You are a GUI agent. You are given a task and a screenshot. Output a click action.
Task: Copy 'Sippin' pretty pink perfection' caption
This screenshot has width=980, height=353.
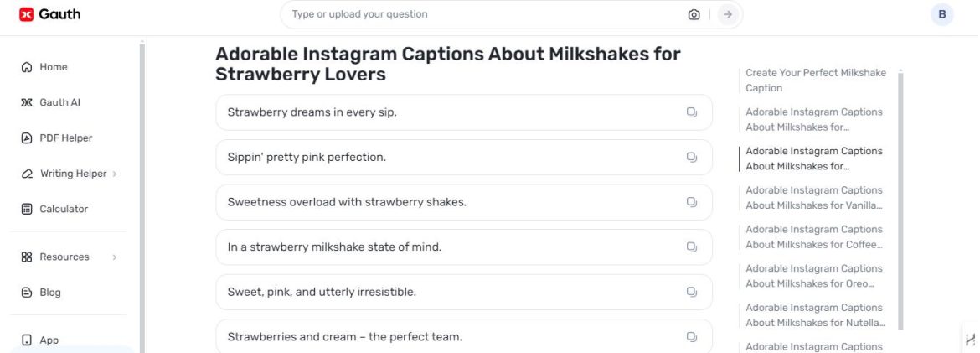pyautogui.click(x=691, y=157)
